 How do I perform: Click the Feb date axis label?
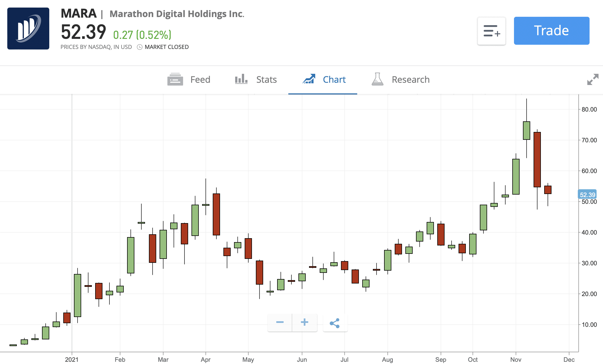coord(120,360)
